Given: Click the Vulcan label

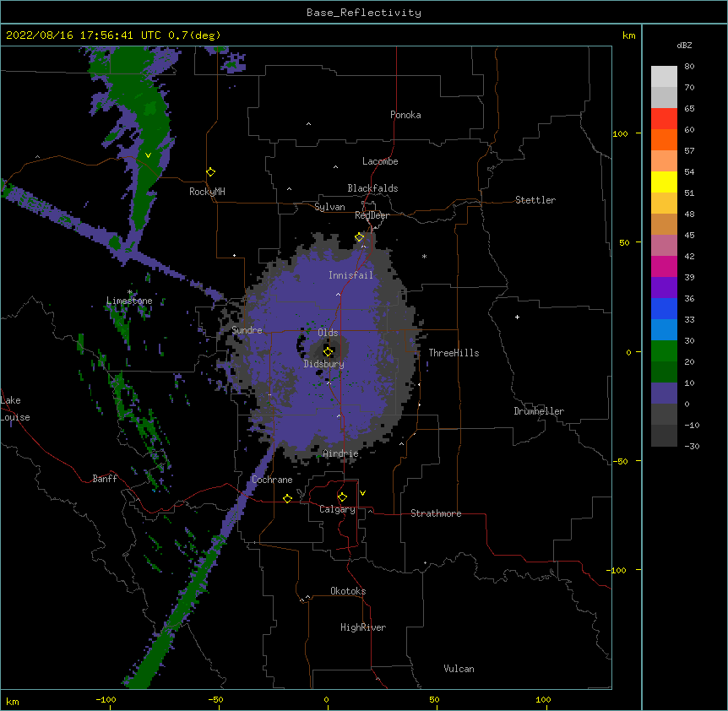Looking at the screenshot, I should click(x=459, y=669).
